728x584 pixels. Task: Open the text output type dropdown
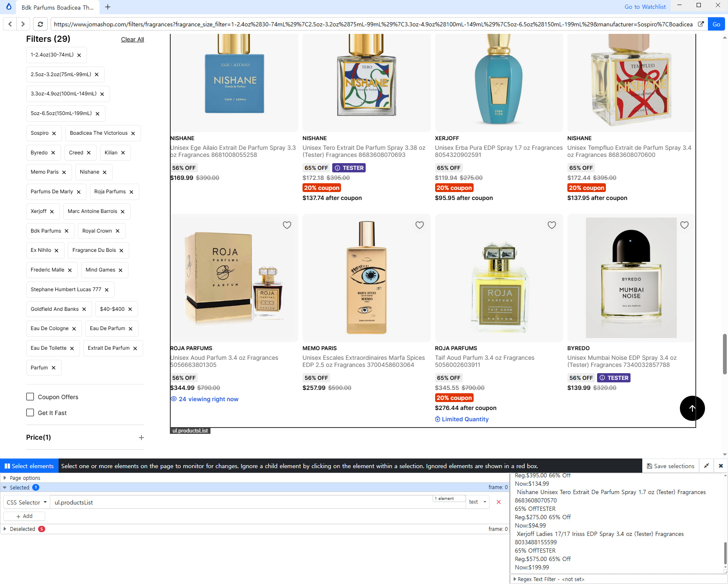pos(477,502)
